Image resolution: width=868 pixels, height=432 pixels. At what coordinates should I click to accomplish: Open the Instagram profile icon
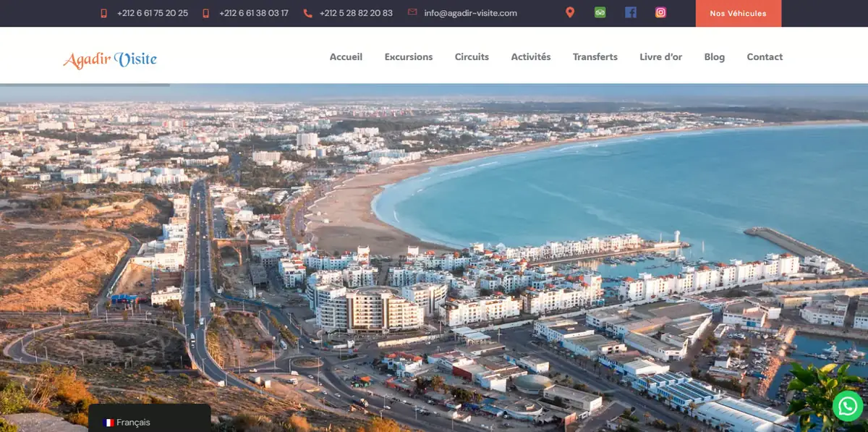tap(660, 12)
